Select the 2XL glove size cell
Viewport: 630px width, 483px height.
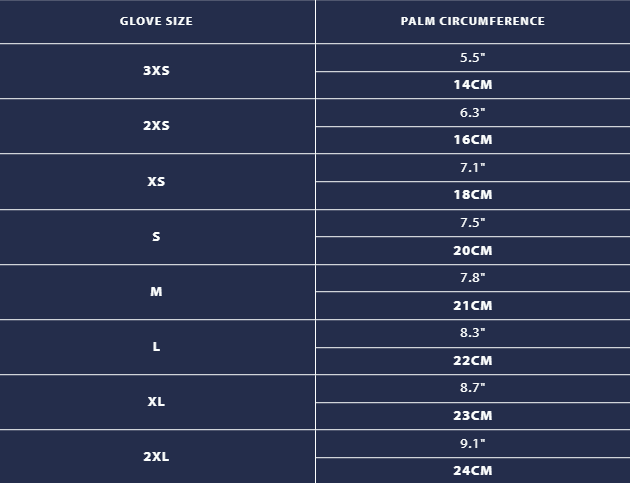pos(156,456)
